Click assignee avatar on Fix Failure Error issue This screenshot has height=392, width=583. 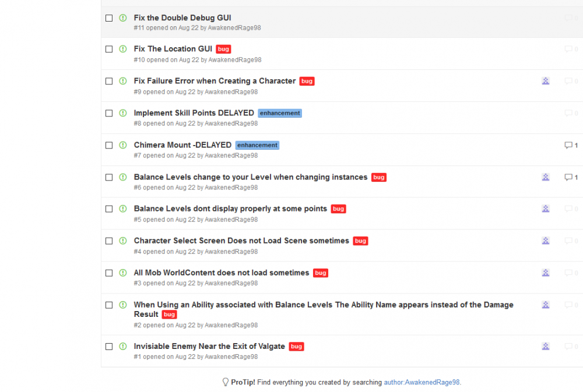(546, 81)
